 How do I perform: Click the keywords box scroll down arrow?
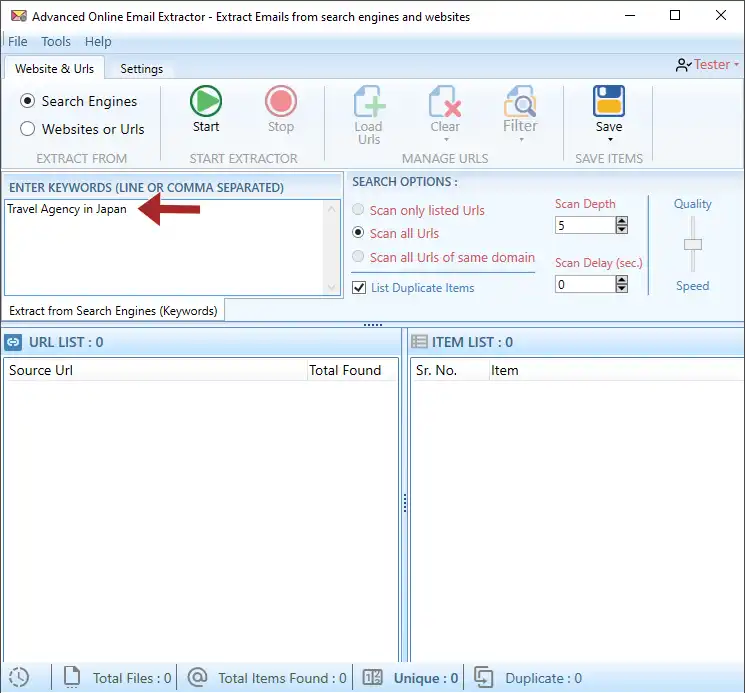point(332,287)
